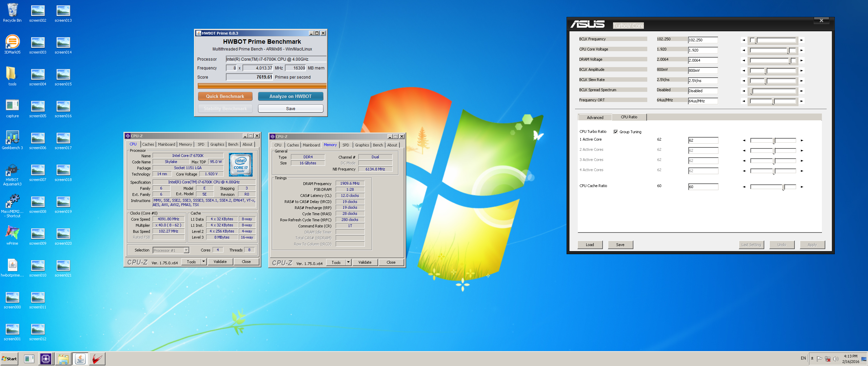Select the Advanced tab in TurboV Core
The height and width of the screenshot is (366, 868).
click(x=595, y=118)
